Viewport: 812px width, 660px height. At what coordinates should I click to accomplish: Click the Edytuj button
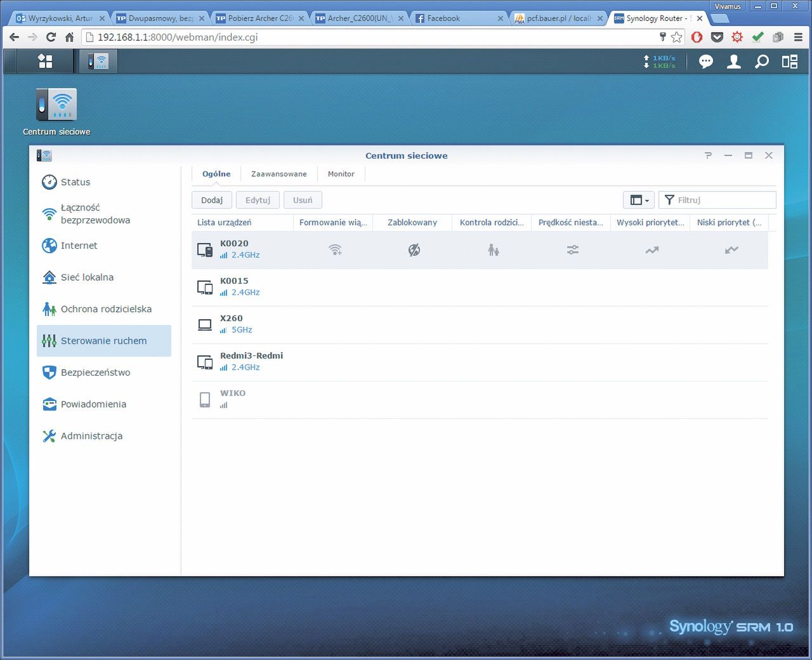click(x=258, y=200)
